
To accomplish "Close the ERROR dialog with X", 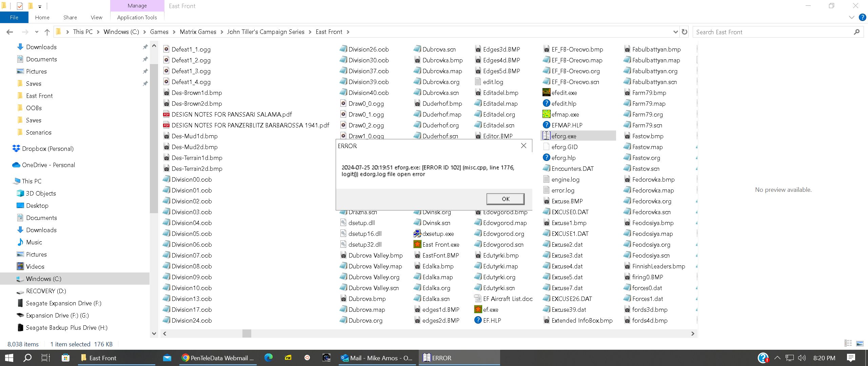I will click(524, 146).
